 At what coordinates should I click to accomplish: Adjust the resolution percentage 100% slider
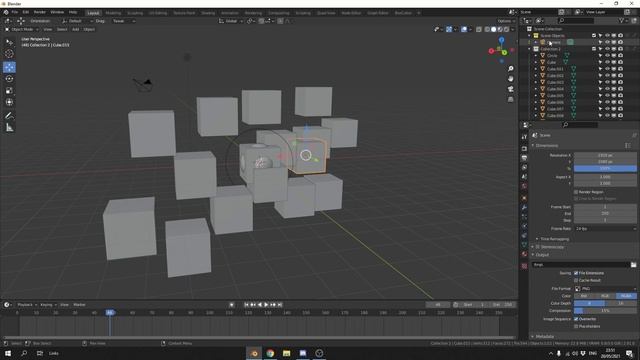[605, 169]
